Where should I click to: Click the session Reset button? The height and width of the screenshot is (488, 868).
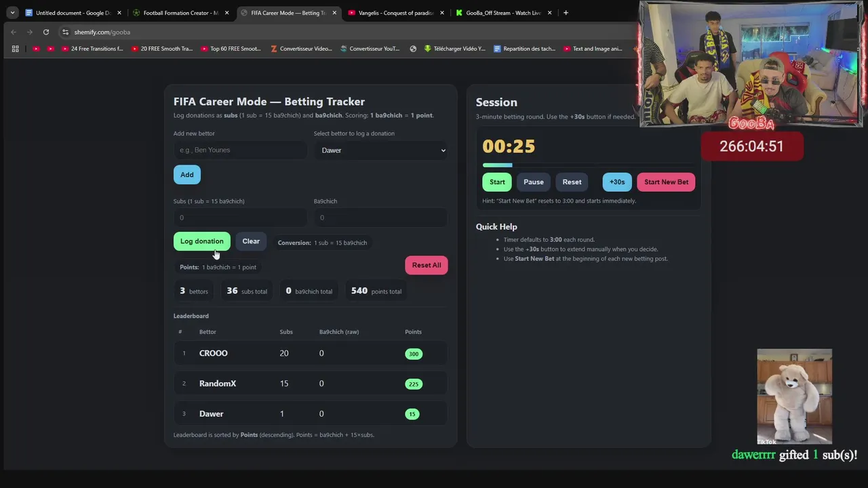572,182
